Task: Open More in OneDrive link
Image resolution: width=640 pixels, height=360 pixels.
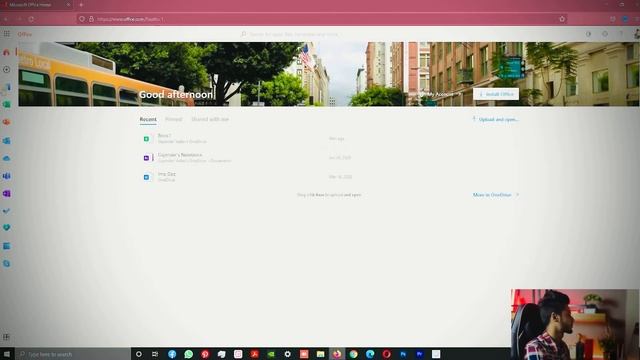Action: pos(496,195)
